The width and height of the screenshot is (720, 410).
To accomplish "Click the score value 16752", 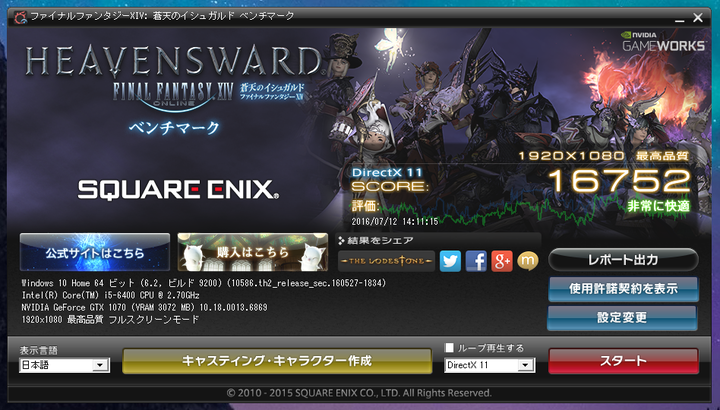I will point(619,181).
